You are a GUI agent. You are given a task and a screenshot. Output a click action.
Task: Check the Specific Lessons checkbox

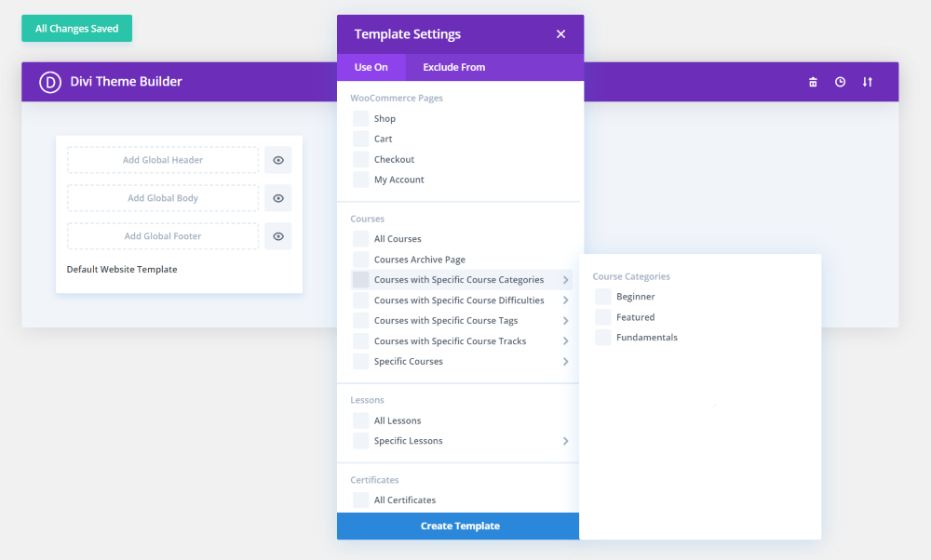(360, 441)
